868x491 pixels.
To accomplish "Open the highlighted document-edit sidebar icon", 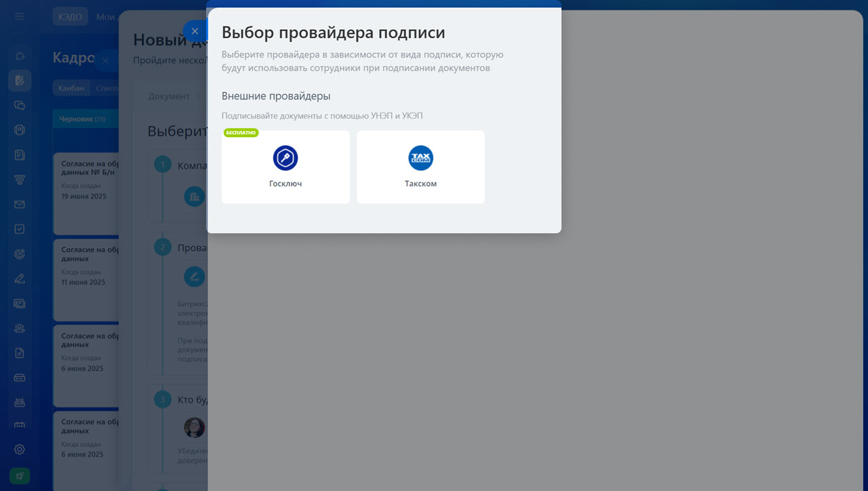I will (20, 81).
